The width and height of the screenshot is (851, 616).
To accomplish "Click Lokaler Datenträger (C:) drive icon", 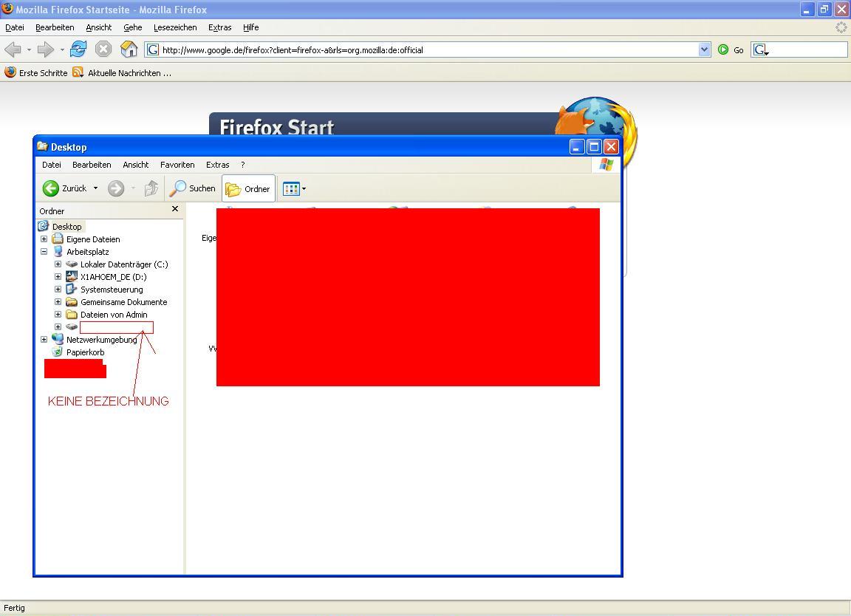I will pyautogui.click(x=72, y=264).
